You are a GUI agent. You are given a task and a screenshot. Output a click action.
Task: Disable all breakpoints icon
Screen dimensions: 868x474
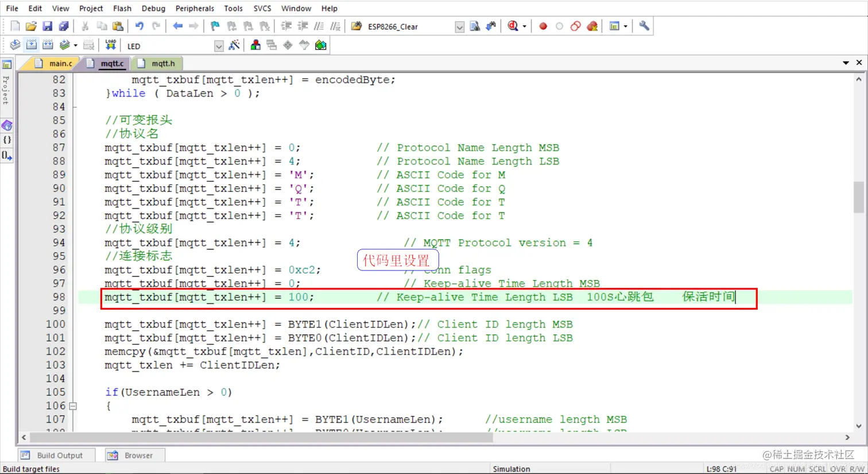pyautogui.click(x=576, y=26)
